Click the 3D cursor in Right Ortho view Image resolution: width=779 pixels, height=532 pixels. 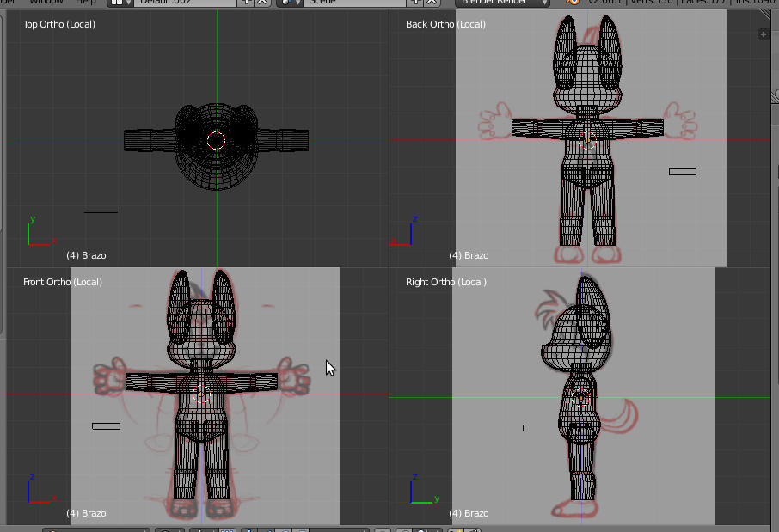pos(580,397)
